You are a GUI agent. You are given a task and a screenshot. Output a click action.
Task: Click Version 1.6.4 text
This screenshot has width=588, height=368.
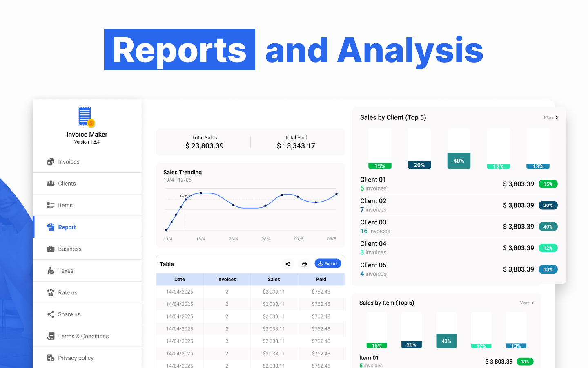tap(87, 142)
